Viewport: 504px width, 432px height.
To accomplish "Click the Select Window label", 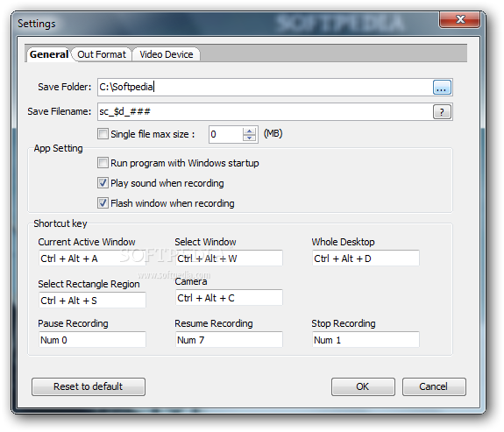I will (x=205, y=242).
